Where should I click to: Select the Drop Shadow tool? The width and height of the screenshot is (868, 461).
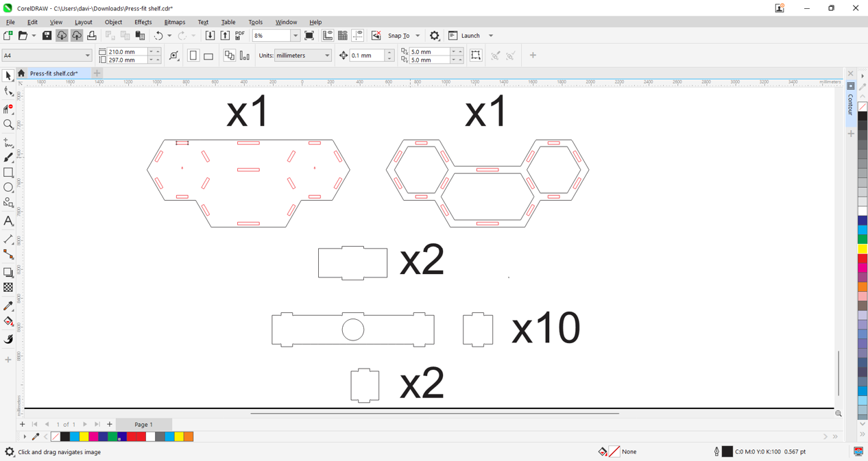point(8,272)
